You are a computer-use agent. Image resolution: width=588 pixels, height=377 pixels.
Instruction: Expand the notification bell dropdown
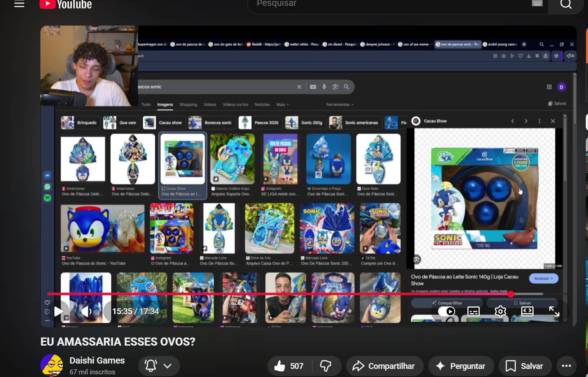click(x=159, y=366)
